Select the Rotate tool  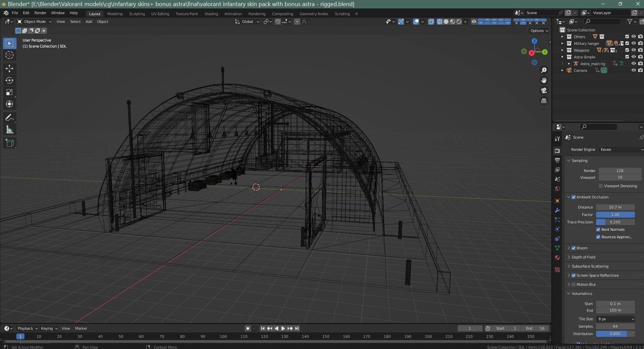click(x=9, y=80)
